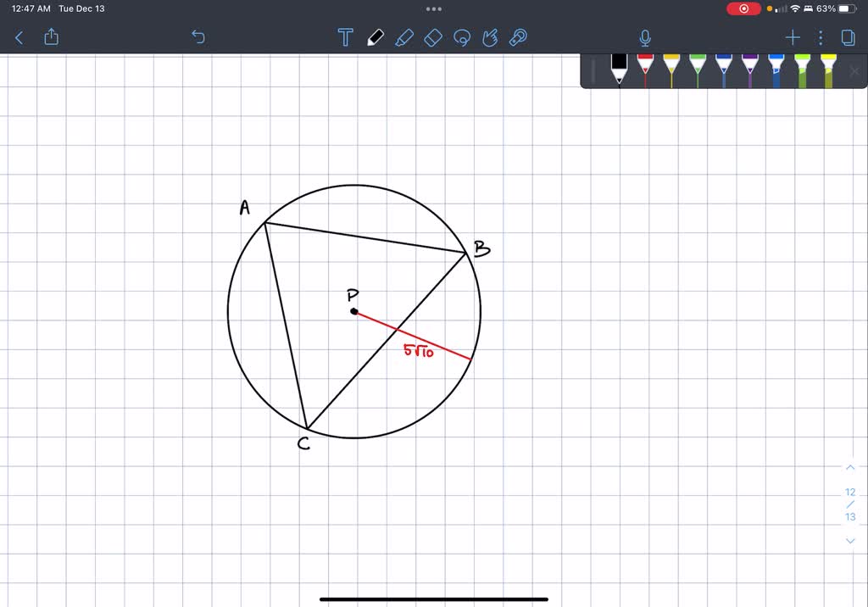Start an audio recording with the microphone
The width and height of the screenshot is (868, 607).
[644, 37]
